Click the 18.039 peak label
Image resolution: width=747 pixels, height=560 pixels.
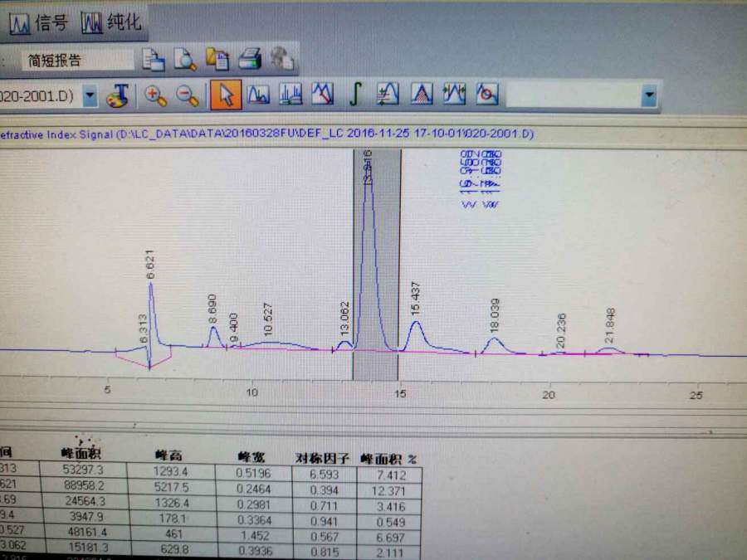coord(495,315)
